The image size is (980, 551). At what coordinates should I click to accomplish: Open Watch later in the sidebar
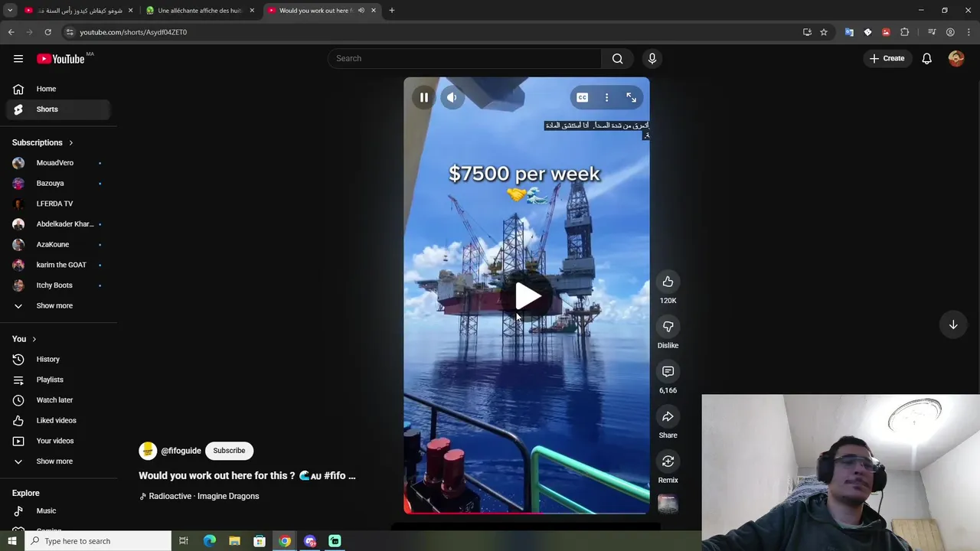(58, 400)
